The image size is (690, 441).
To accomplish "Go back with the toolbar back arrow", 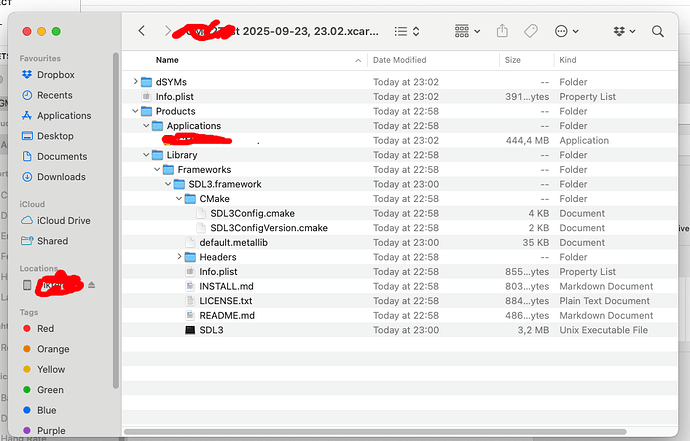I will 141,31.
